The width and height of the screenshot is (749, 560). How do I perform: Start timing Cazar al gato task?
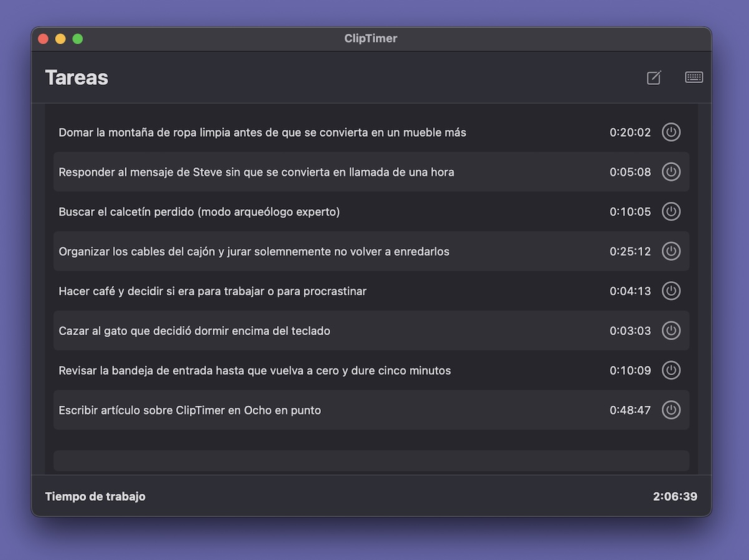click(671, 330)
